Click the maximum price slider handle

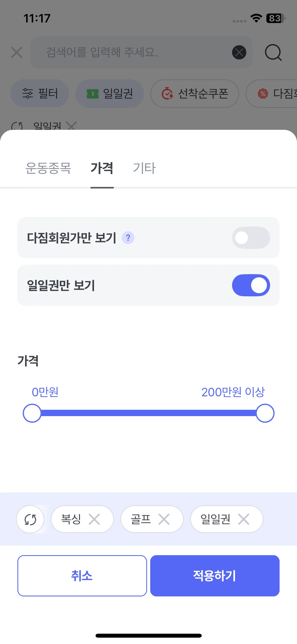[265, 413]
